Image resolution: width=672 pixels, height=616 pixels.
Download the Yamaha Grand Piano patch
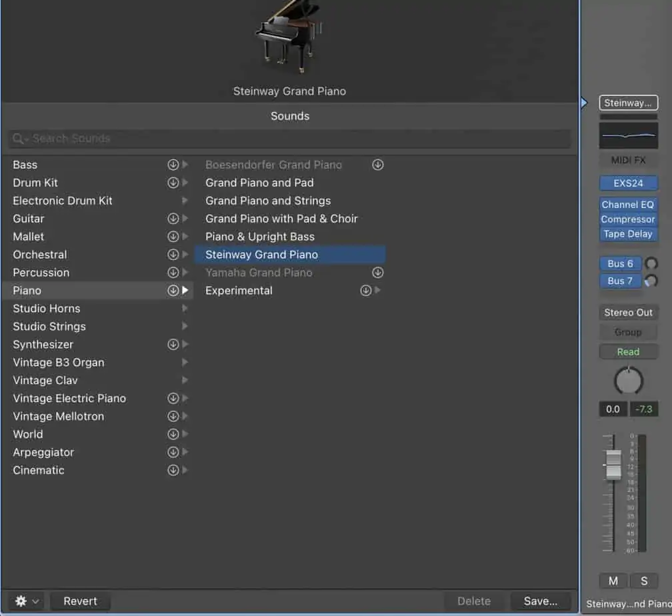pos(377,273)
